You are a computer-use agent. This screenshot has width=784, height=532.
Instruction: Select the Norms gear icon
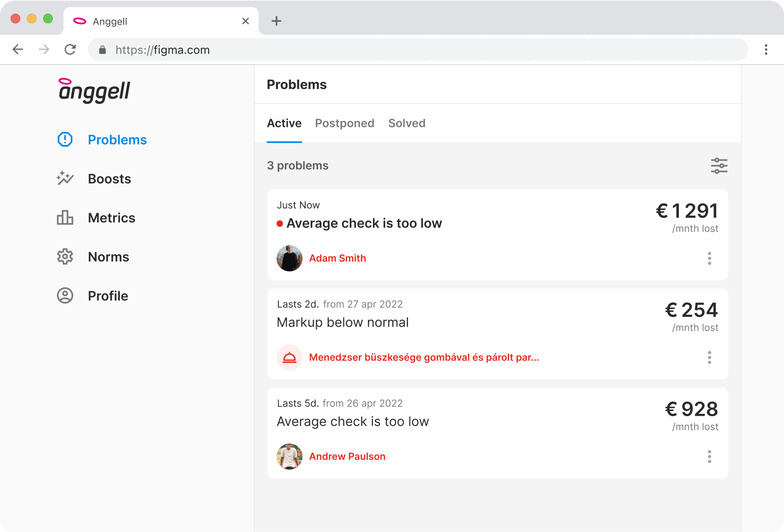65,256
